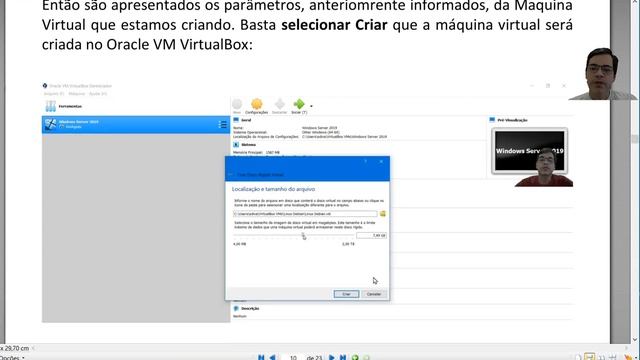Viewport: 640px width, 360px height.
Task: Close the create disk dialog
Action: pyautogui.click(x=381, y=162)
